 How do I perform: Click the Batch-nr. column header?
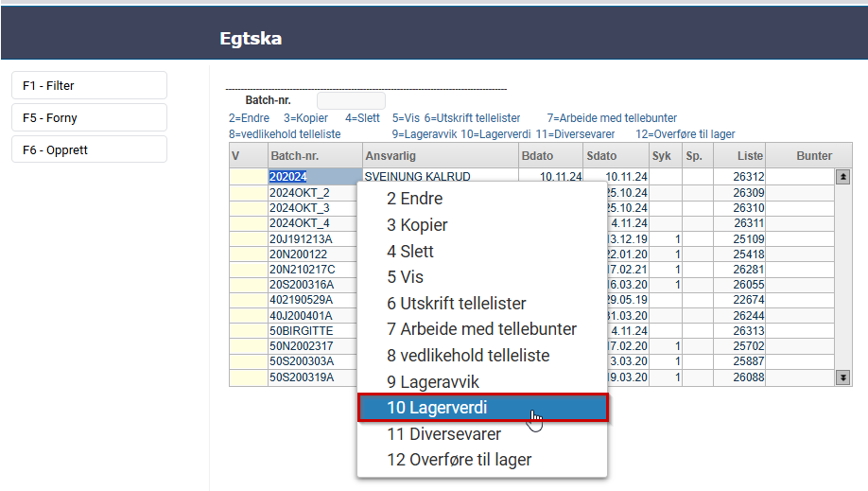[315, 156]
